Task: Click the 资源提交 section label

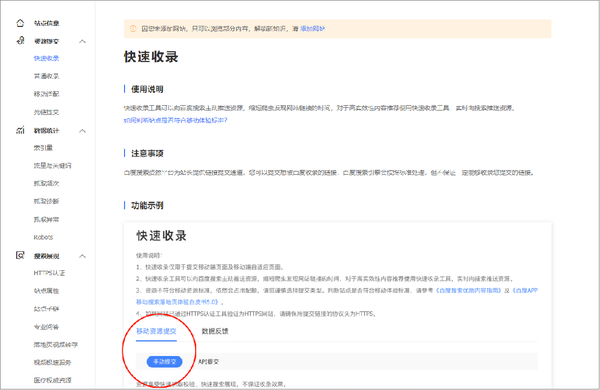Action: coord(46,41)
